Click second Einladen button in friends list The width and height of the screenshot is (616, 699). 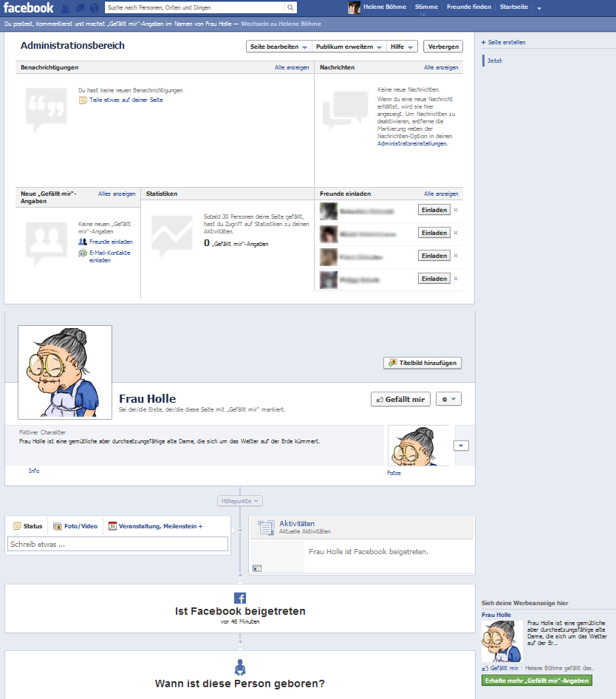(x=434, y=233)
